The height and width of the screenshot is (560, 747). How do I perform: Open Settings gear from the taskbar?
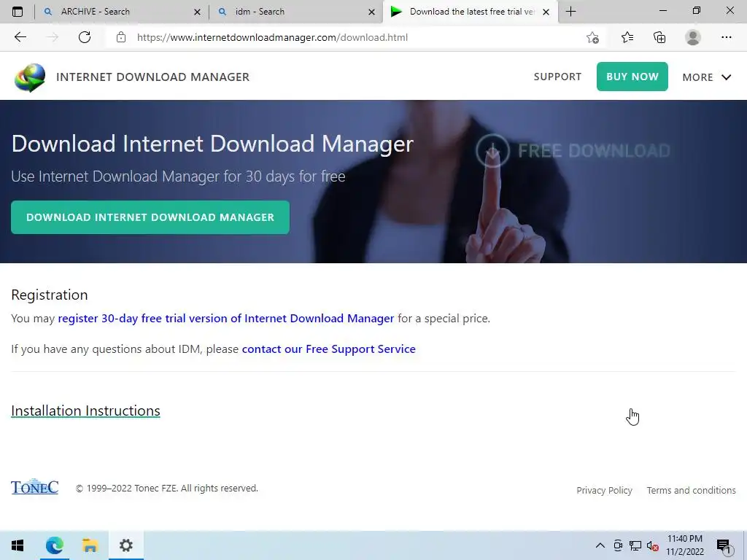[x=125, y=545]
